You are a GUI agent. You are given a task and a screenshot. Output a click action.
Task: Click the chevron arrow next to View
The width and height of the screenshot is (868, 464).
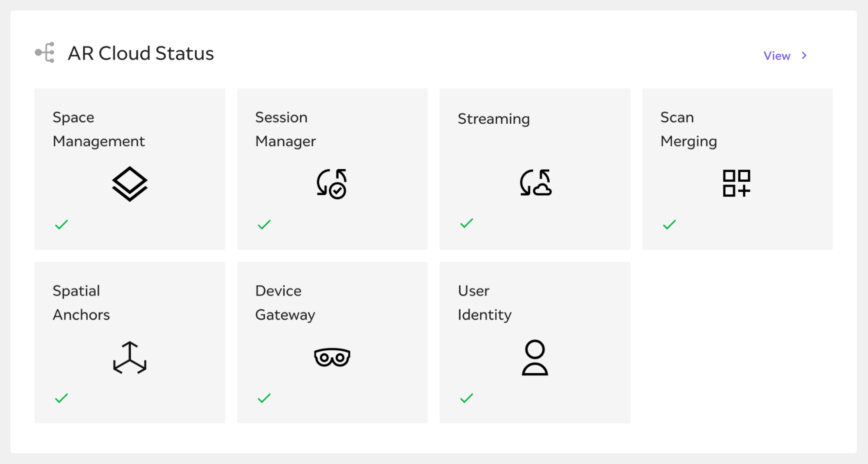point(804,56)
